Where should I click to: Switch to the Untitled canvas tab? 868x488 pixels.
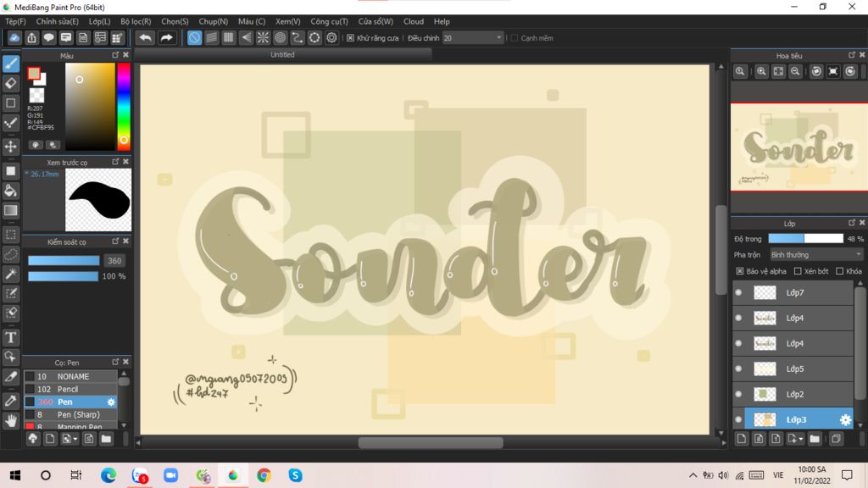coord(282,55)
